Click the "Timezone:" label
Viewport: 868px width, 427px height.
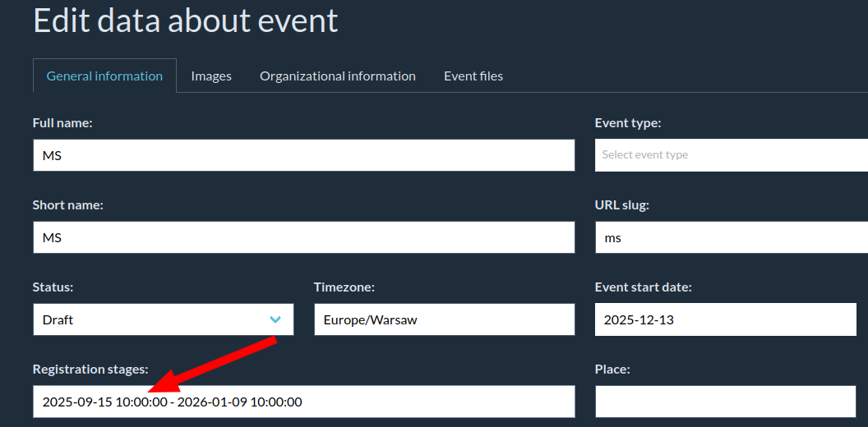344,287
